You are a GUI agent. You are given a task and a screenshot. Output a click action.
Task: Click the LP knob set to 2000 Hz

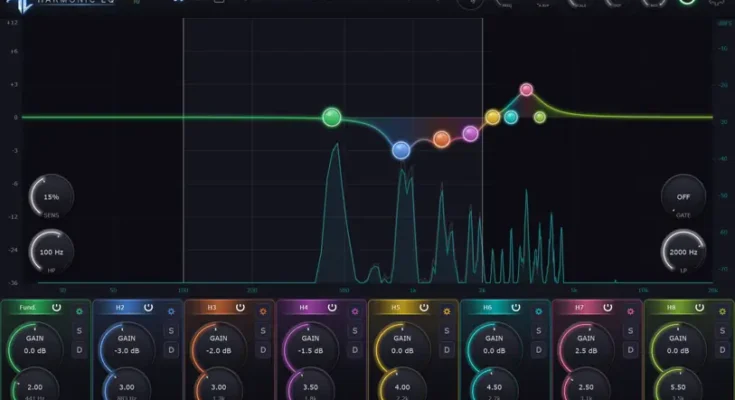click(x=683, y=252)
